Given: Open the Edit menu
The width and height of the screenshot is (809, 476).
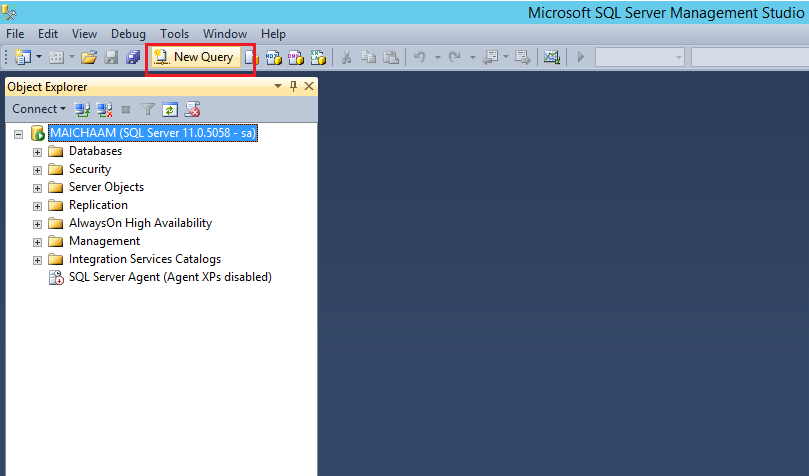Looking at the screenshot, I should point(48,34).
